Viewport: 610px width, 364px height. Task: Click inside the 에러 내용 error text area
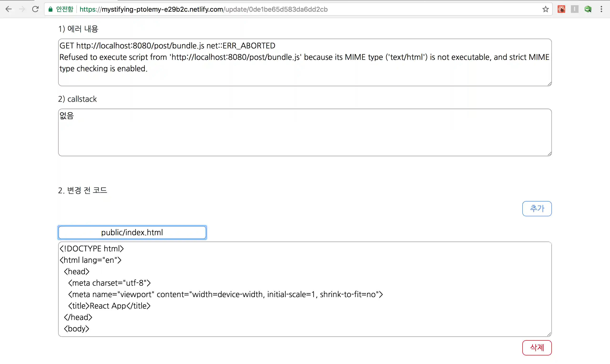[305, 62]
